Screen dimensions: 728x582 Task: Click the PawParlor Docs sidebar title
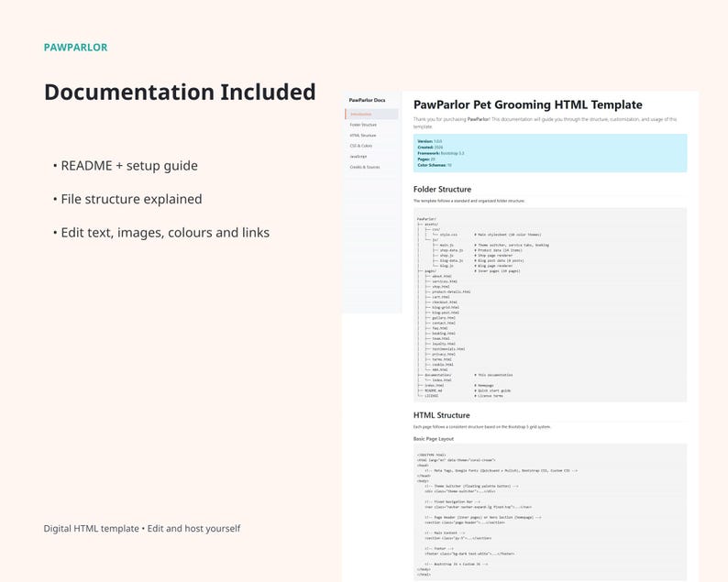[x=367, y=100]
